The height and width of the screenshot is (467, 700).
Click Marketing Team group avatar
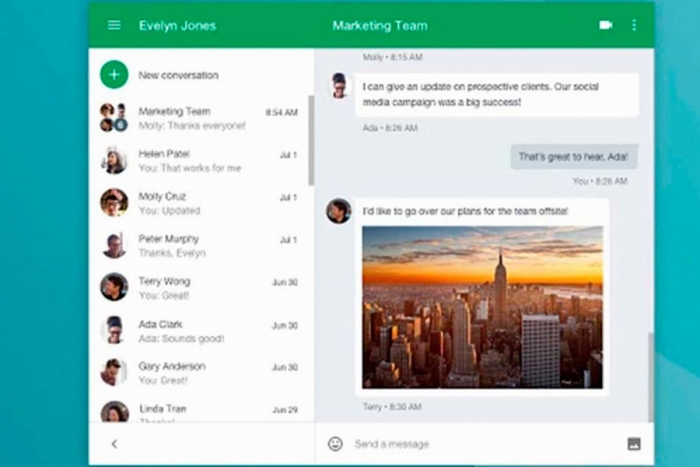[x=114, y=117]
